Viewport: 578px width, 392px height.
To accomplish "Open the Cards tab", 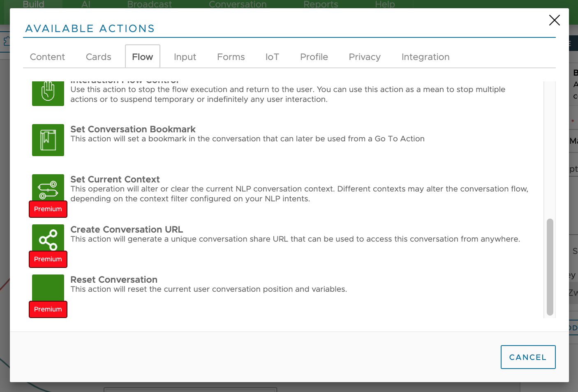I will tap(99, 57).
